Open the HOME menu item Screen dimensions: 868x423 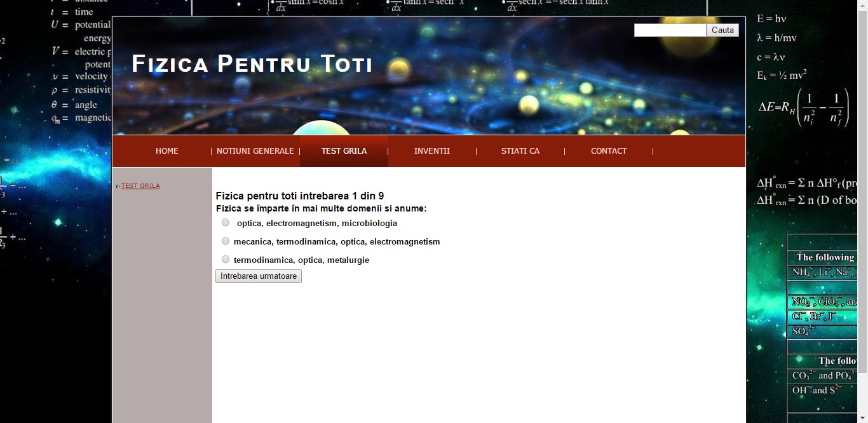[x=167, y=151]
